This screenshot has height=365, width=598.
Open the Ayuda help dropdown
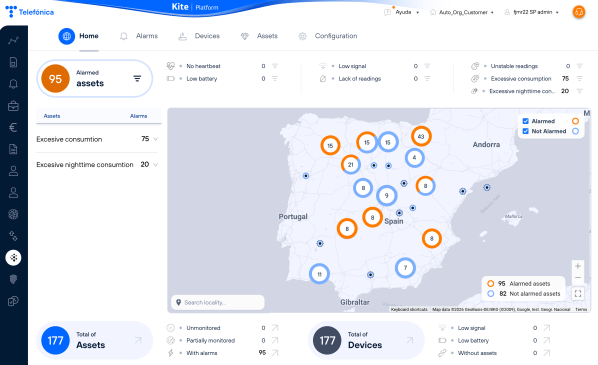402,12
